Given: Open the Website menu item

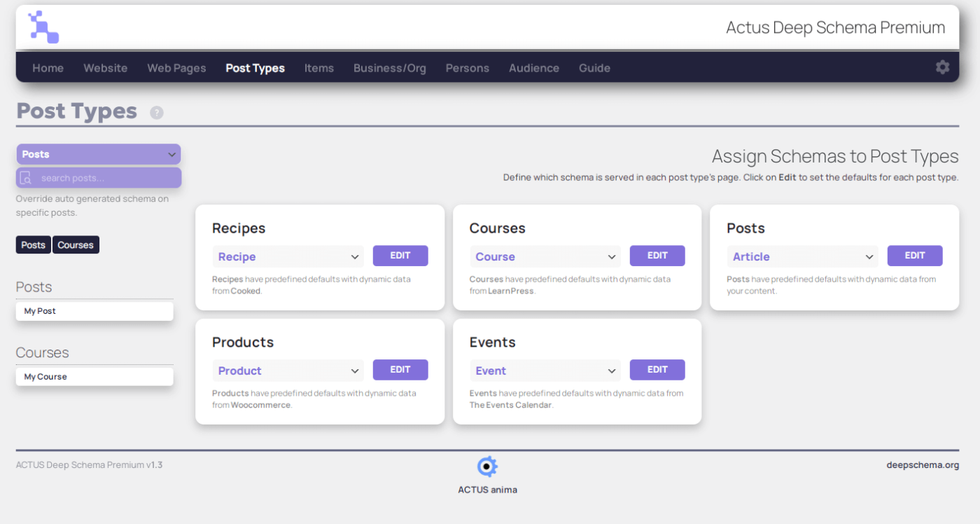Looking at the screenshot, I should (106, 68).
